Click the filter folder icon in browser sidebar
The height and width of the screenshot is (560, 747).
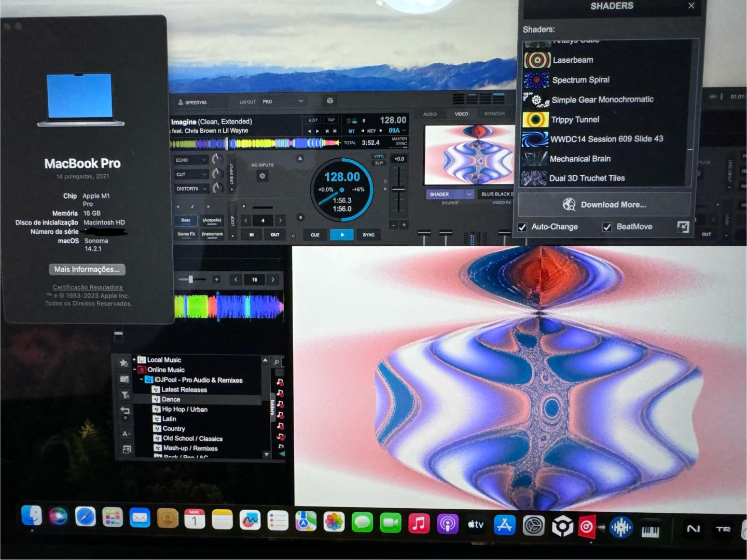coord(125,395)
